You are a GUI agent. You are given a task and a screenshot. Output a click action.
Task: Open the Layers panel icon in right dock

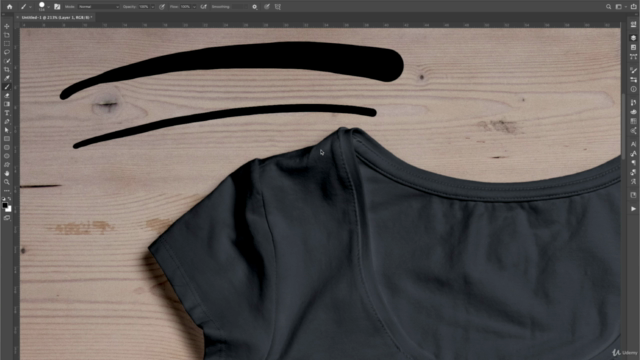(633, 38)
